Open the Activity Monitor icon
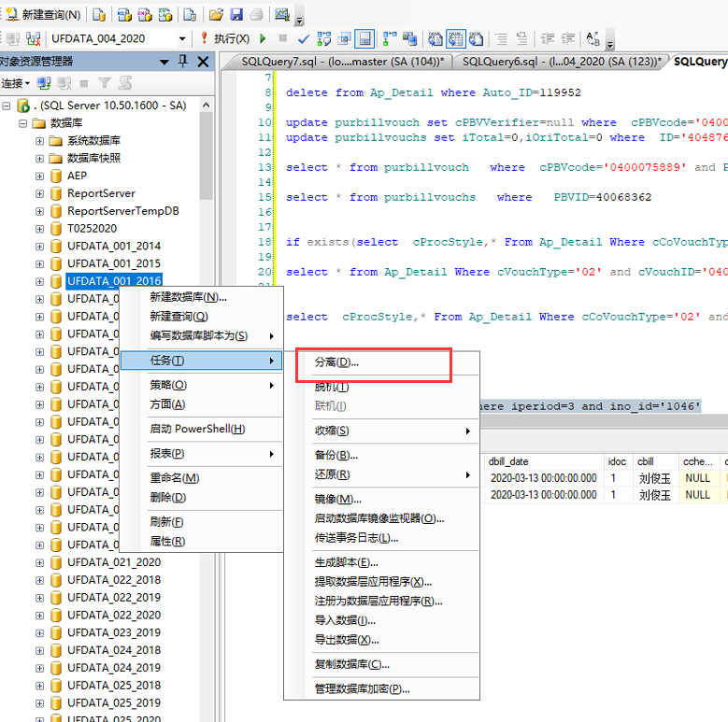Screen dimensions: 728x722 pyautogui.click(x=282, y=15)
